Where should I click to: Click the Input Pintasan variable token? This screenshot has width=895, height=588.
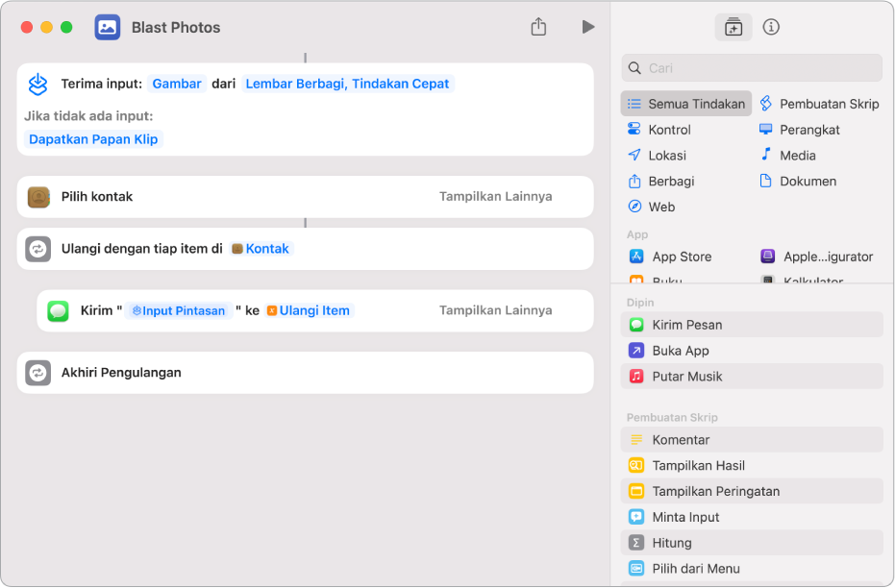[179, 311]
